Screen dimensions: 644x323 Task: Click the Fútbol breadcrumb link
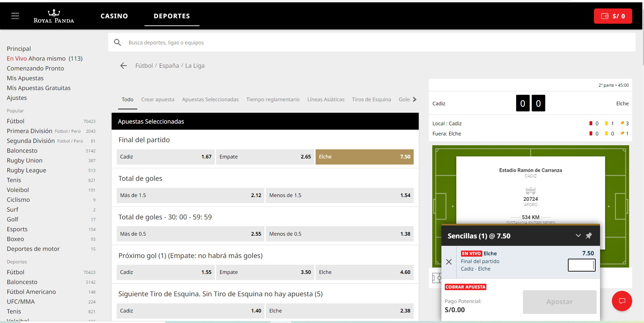[144, 66]
